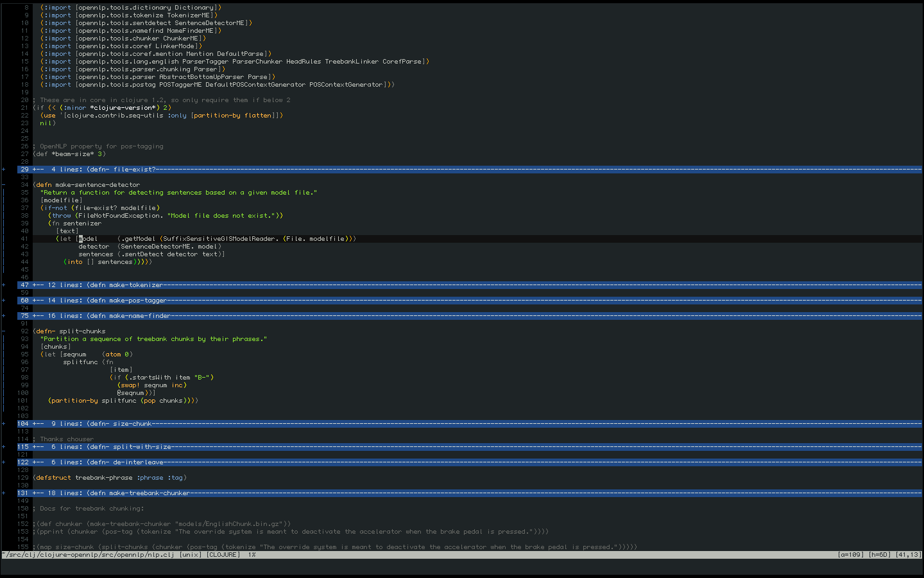924x578 pixels.
Task: Click the plus fold marker beside line 47
Action: 4,285
